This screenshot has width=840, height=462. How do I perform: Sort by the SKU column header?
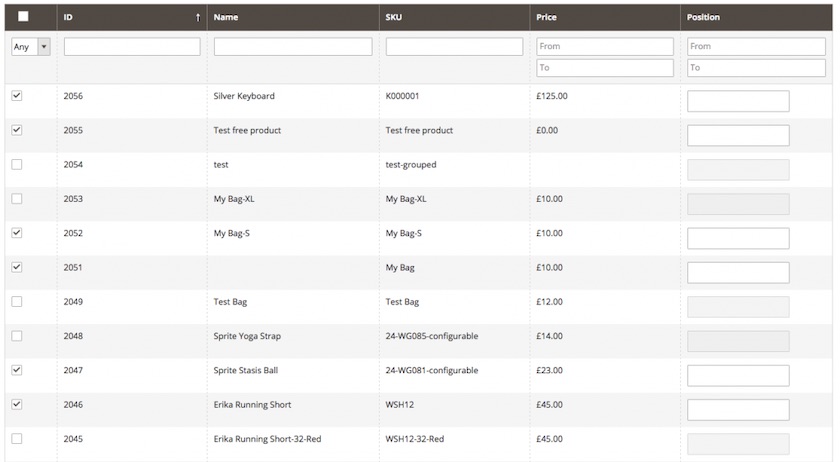click(393, 17)
